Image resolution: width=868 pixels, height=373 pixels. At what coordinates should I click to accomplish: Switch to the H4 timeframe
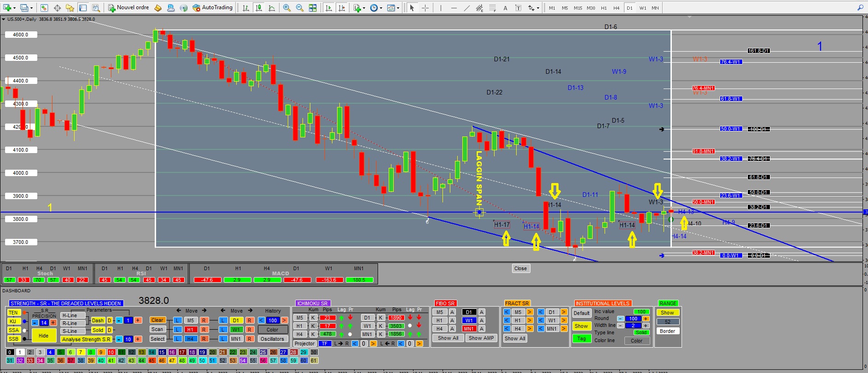(x=617, y=8)
